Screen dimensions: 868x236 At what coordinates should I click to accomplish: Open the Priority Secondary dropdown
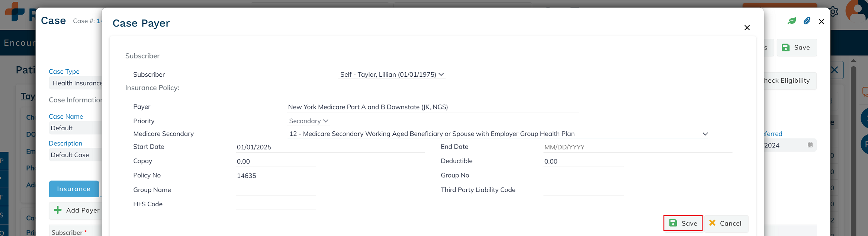pos(308,121)
